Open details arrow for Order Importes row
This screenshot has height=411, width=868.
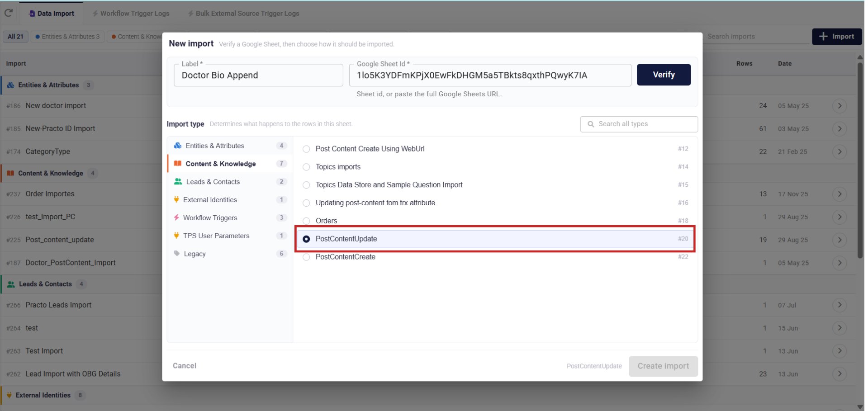840,194
